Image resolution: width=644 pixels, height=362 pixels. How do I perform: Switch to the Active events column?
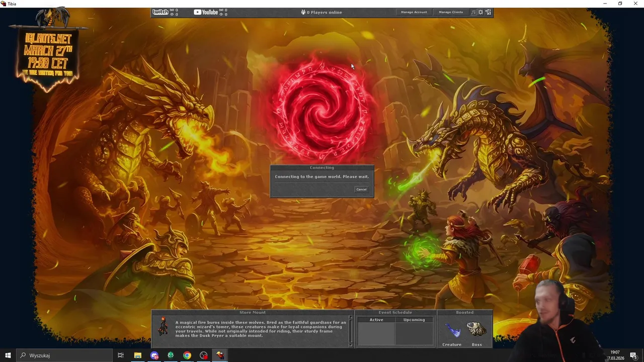(376, 320)
